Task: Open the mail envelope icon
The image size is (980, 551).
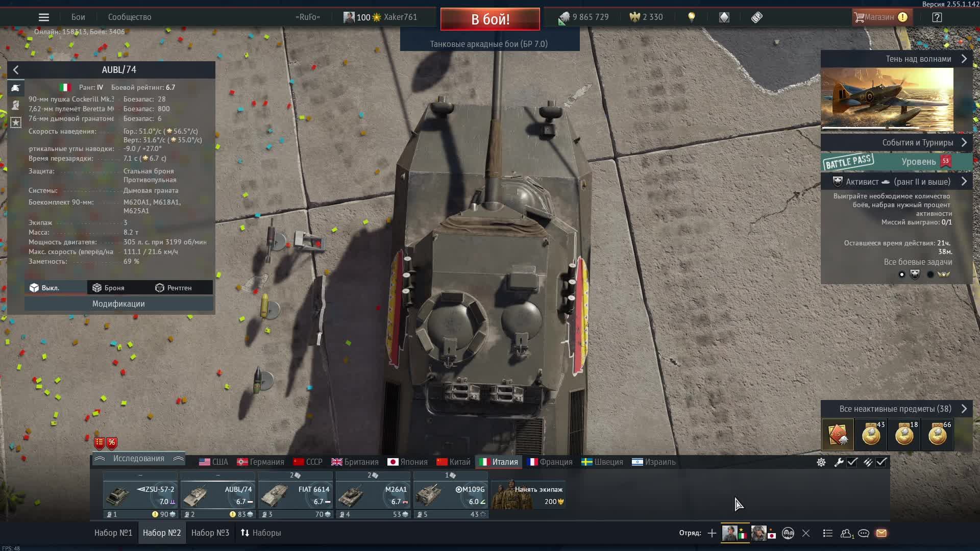Action: (881, 533)
